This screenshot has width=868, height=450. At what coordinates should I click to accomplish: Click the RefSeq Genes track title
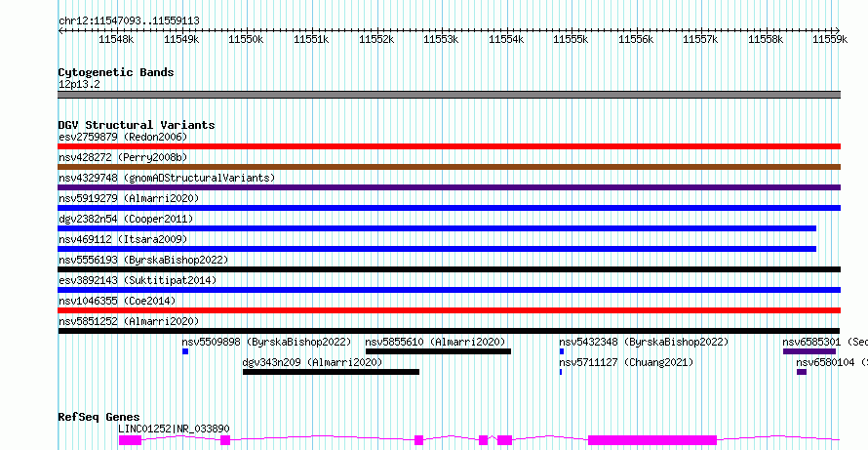tap(99, 418)
